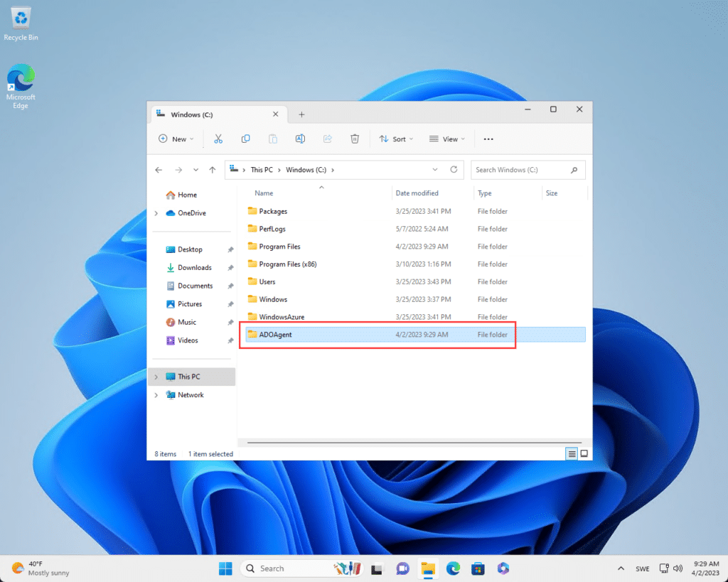728x582 pixels.
Task: Switch to Details view layout icon
Action: (572, 453)
